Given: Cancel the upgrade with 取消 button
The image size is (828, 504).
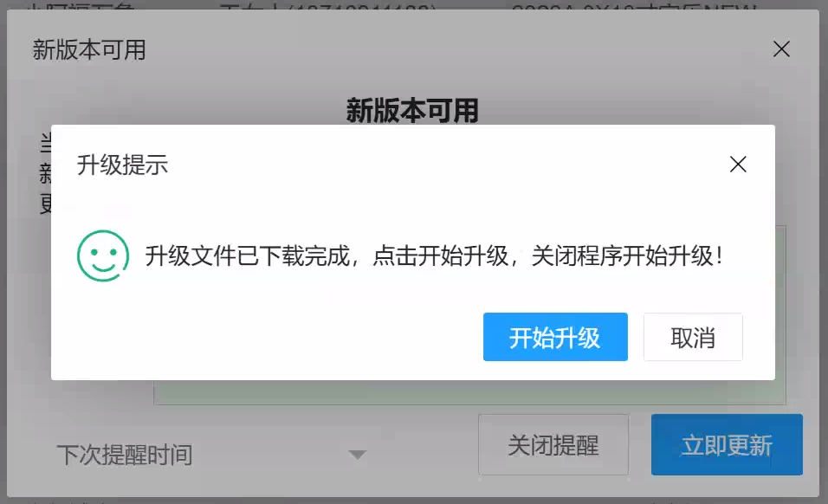Looking at the screenshot, I should 693,337.
